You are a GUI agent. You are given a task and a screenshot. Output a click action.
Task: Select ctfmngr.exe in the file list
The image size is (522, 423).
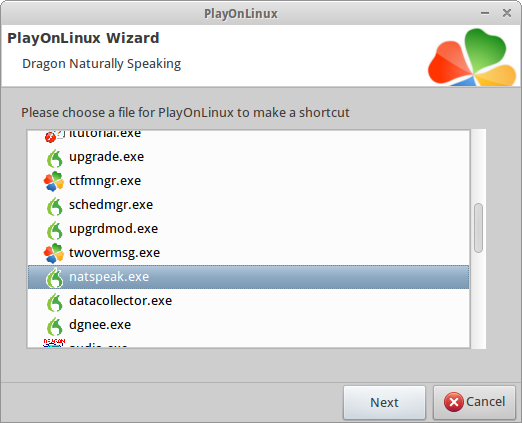click(248, 181)
